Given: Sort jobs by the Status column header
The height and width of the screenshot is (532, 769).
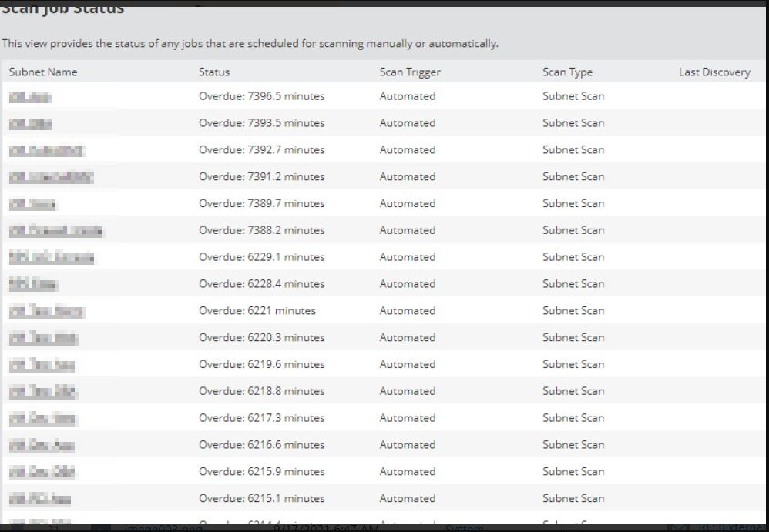Looking at the screenshot, I should tap(213, 72).
